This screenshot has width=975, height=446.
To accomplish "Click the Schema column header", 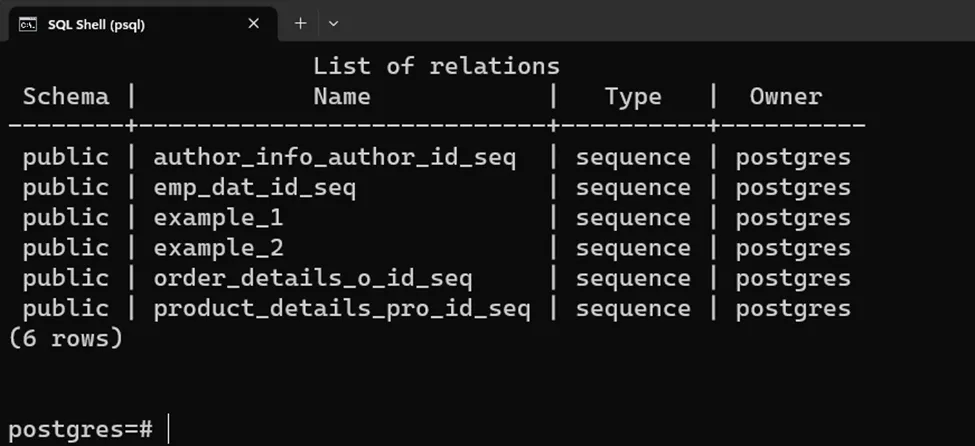I will coord(66,97).
